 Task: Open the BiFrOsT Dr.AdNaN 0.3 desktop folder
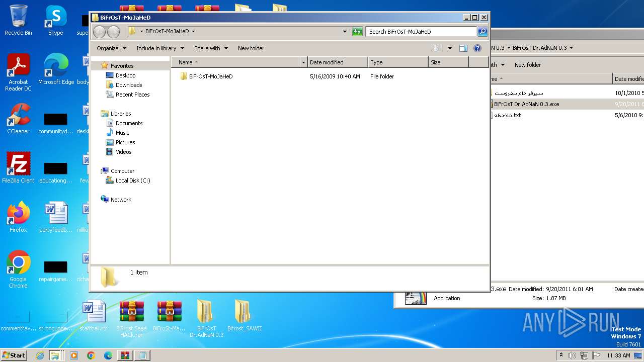(207, 318)
